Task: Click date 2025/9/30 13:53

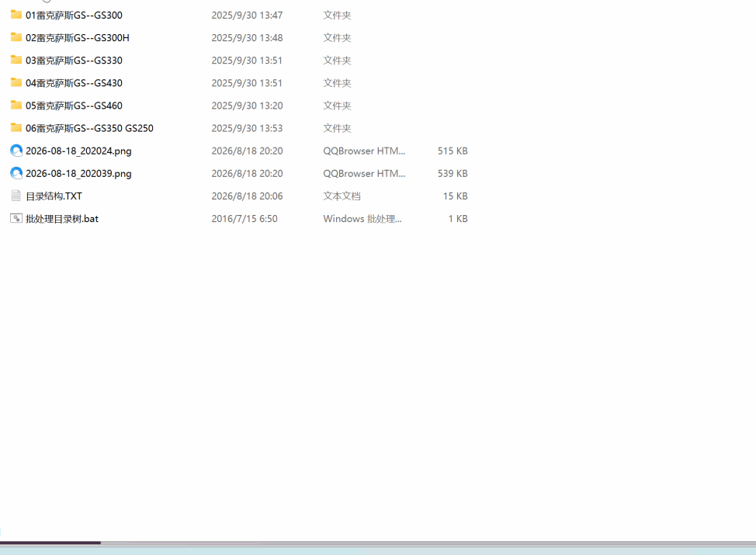Action: point(247,128)
